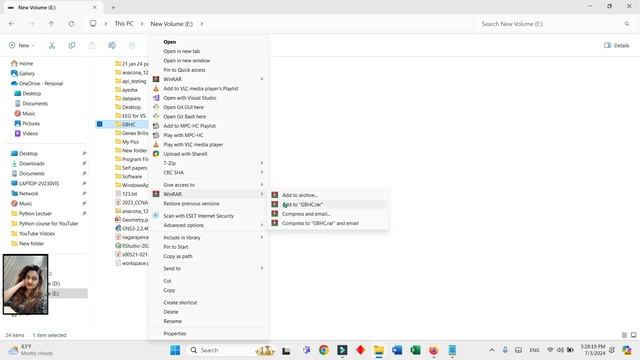Open 'Python course for YouTube' in sidebar
640x360 pixels.
[x=48, y=223]
